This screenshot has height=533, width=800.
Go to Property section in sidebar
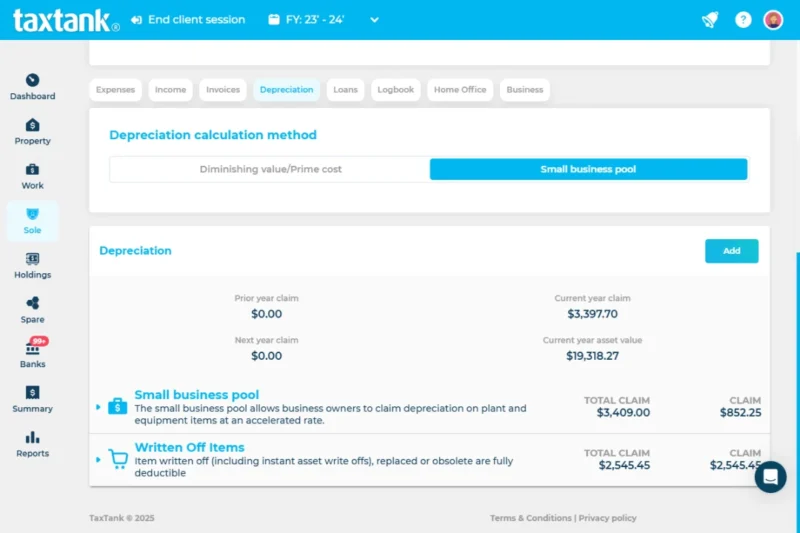click(x=32, y=126)
